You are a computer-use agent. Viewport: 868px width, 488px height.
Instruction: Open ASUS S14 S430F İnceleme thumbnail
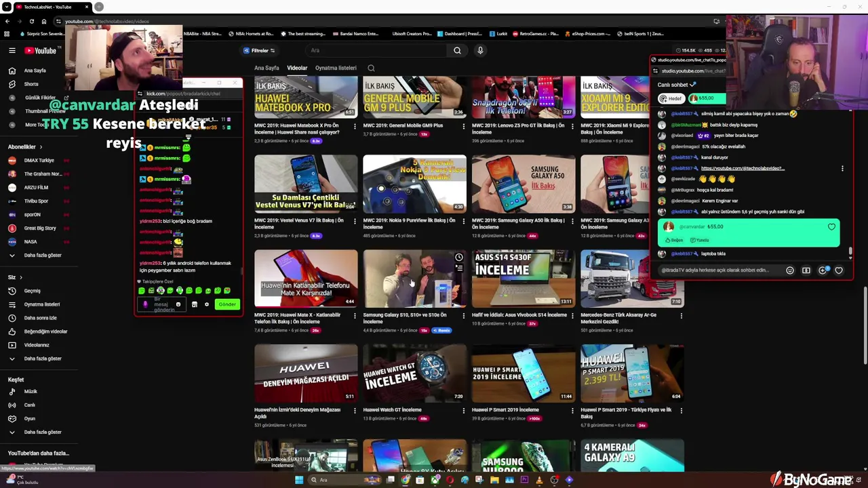click(x=524, y=278)
